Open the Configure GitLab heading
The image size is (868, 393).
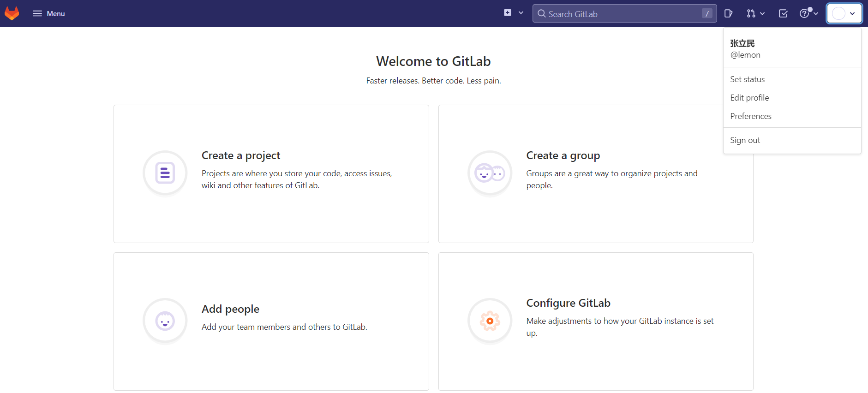(x=569, y=303)
